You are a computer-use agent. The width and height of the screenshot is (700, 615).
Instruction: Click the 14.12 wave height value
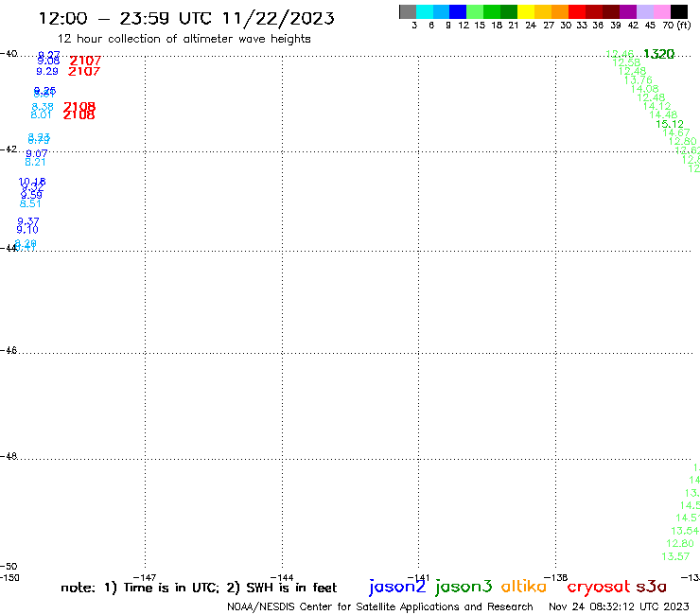(x=656, y=106)
